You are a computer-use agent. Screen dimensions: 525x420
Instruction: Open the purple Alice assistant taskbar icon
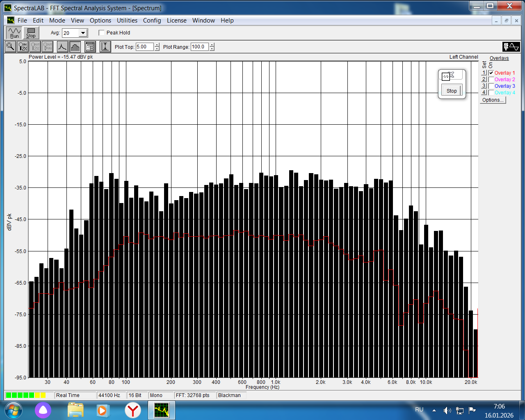(x=43, y=410)
